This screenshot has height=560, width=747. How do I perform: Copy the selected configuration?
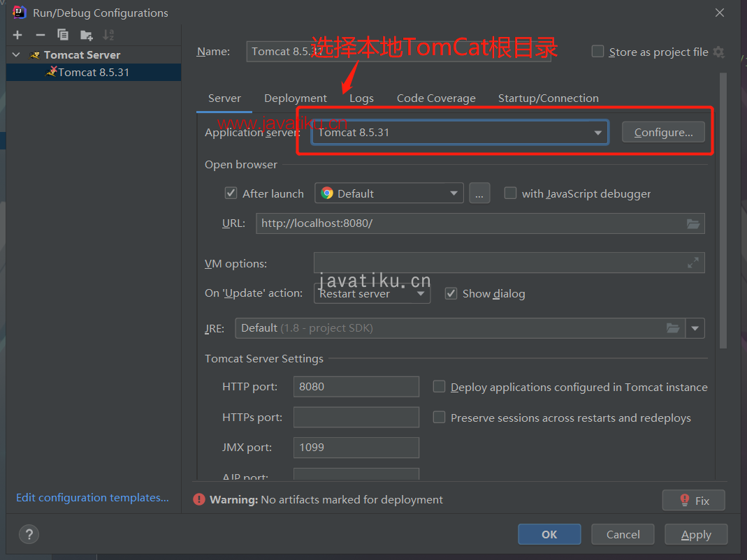coord(63,35)
